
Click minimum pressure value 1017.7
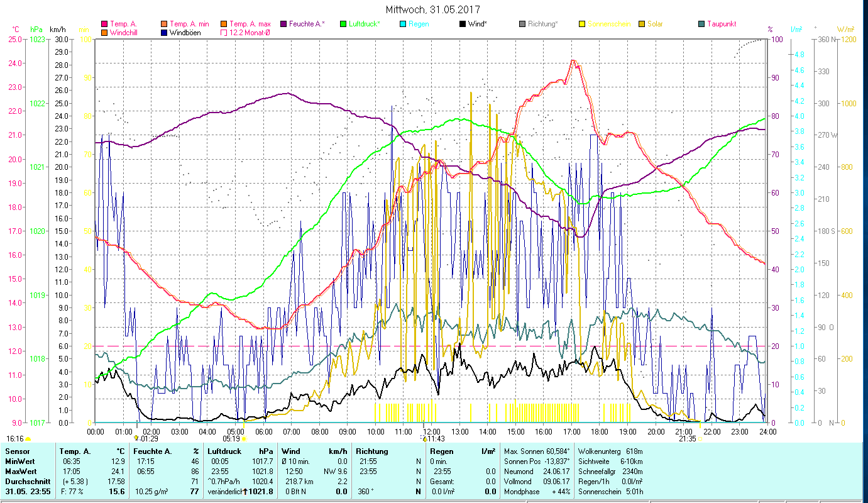click(263, 461)
